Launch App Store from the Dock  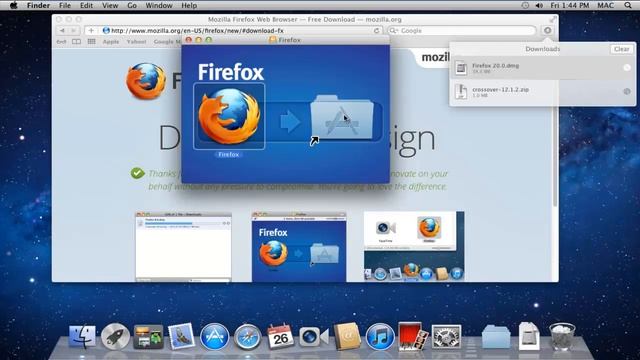tap(214, 337)
